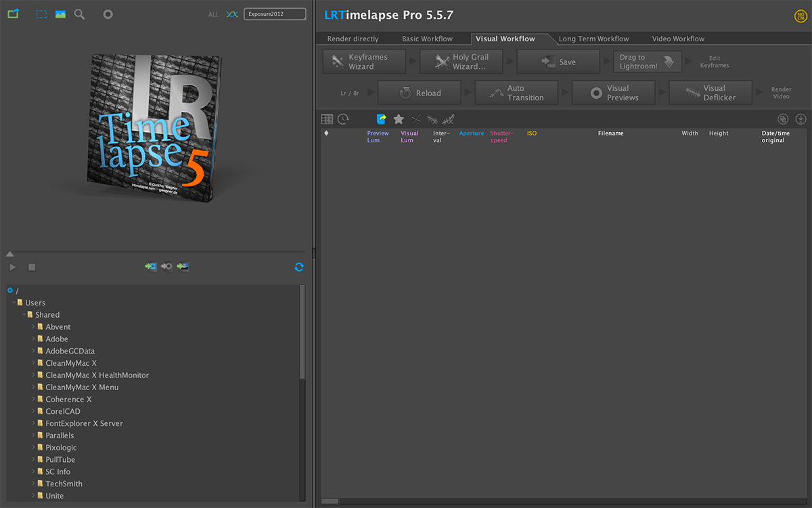Toggle the ALL filter label
812x508 pixels.
coord(213,14)
